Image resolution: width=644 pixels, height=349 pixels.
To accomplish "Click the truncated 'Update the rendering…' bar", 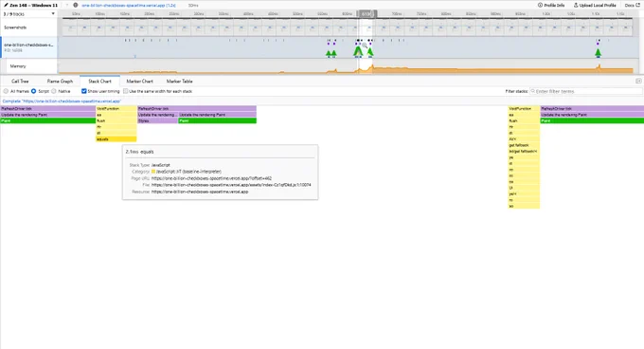I will pyautogui.click(x=158, y=115).
